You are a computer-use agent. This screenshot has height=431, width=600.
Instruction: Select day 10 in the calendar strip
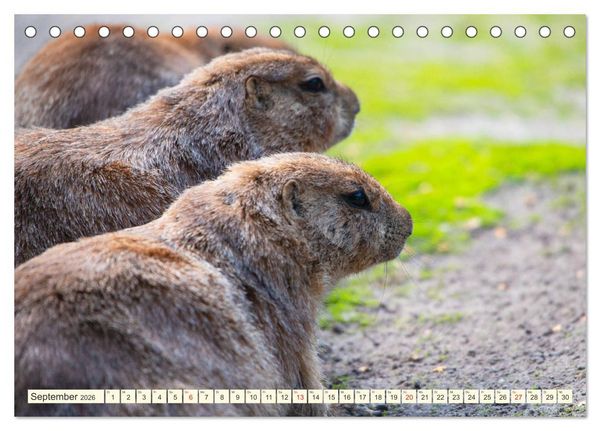click(x=253, y=397)
